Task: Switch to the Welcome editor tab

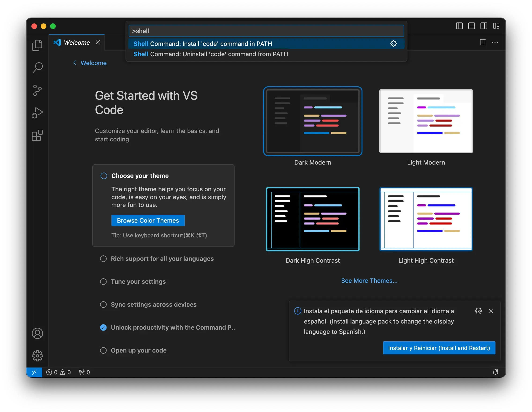Action: 77,43
